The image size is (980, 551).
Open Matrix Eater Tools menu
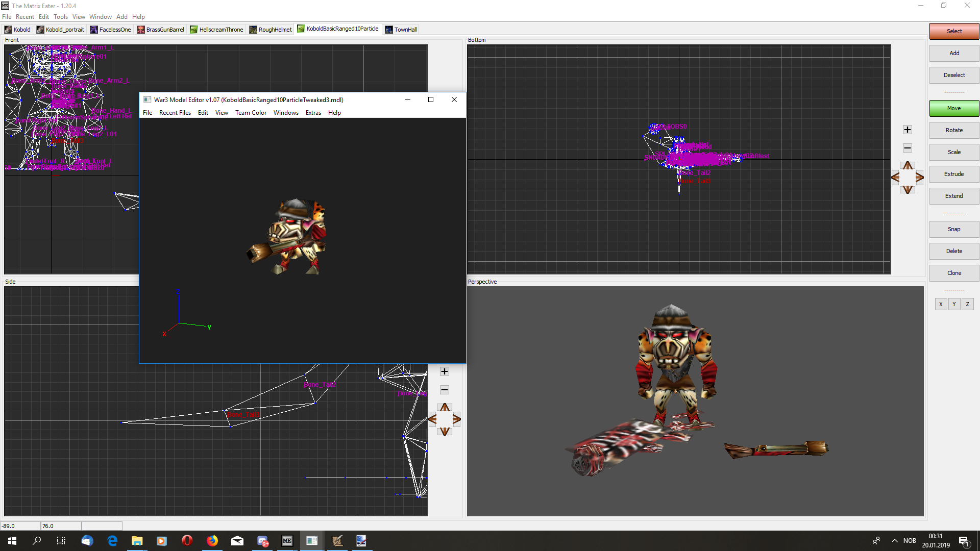[61, 17]
